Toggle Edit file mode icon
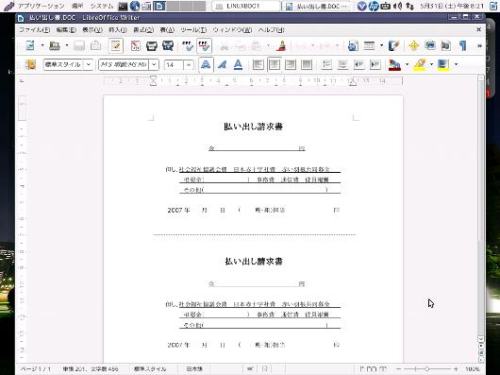Image resolution: width=500 pixels, height=375 pixels. (115, 46)
